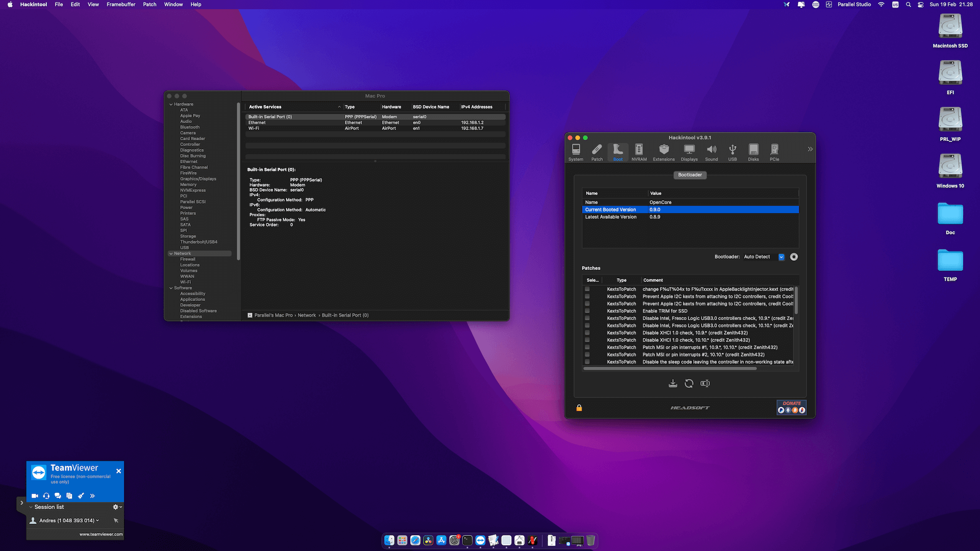Open the Sound section in Hackintool
Screen dimensions: 980x551
(x=712, y=152)
